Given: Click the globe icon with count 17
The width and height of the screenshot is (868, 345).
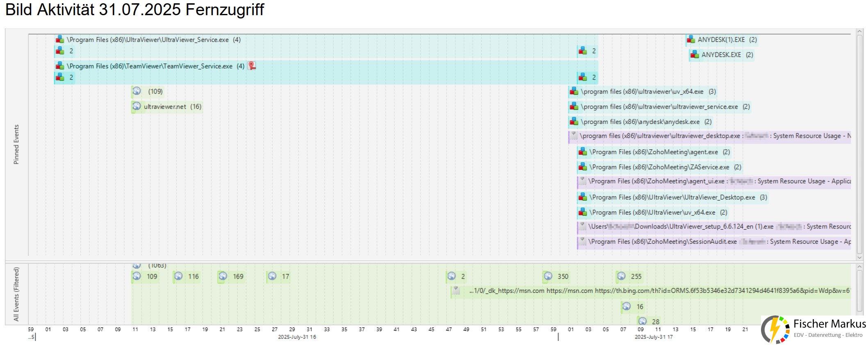Looking at the screenshot, I should [x=272, y=276].
